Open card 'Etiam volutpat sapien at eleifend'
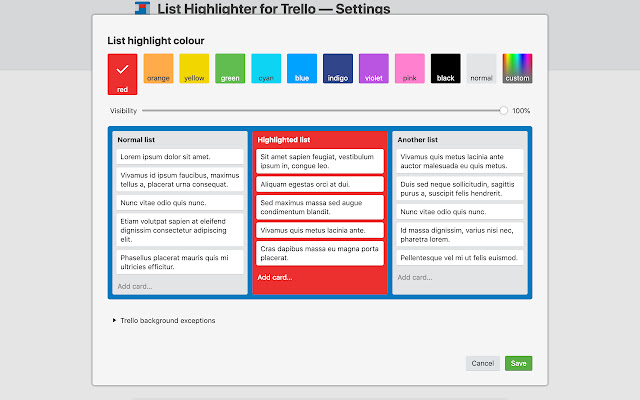This screenshot has width=640, height=400. [180, 230]
